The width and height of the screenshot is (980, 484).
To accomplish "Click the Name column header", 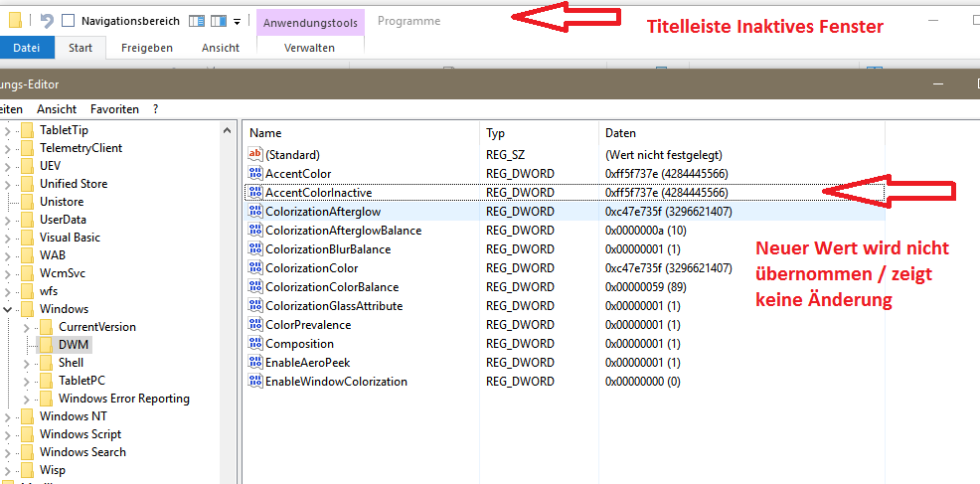I will tap(265, 133).
